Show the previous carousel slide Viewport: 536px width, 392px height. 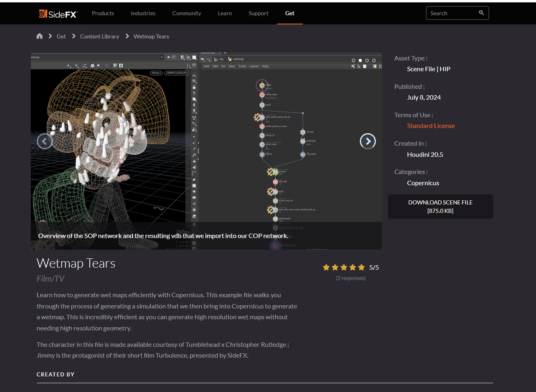pos(44,141)
